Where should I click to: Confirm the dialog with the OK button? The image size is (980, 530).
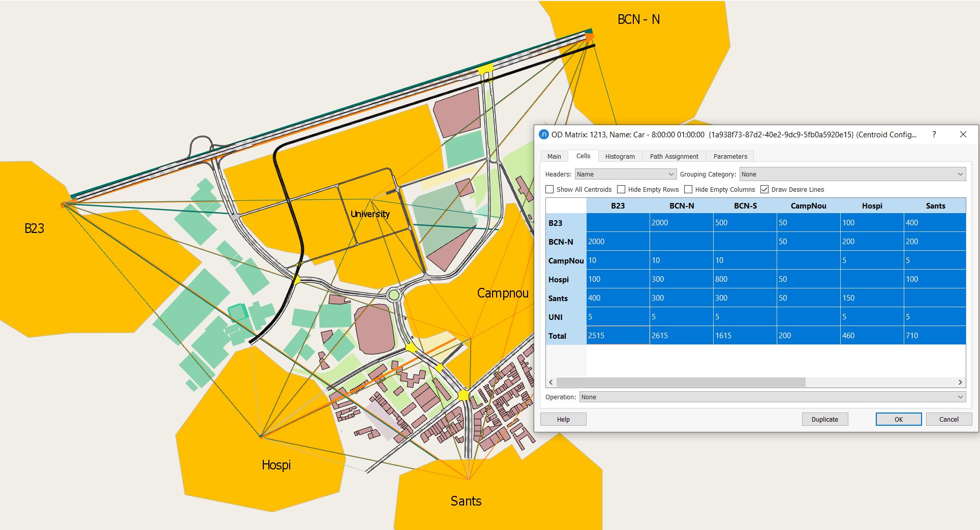click(898, 419)
